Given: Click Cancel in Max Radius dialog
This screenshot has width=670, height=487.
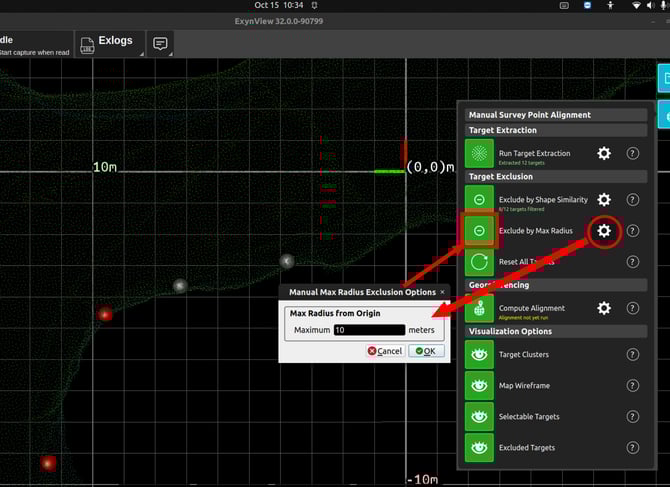Looking at the screenshot, I should point(385,351).
